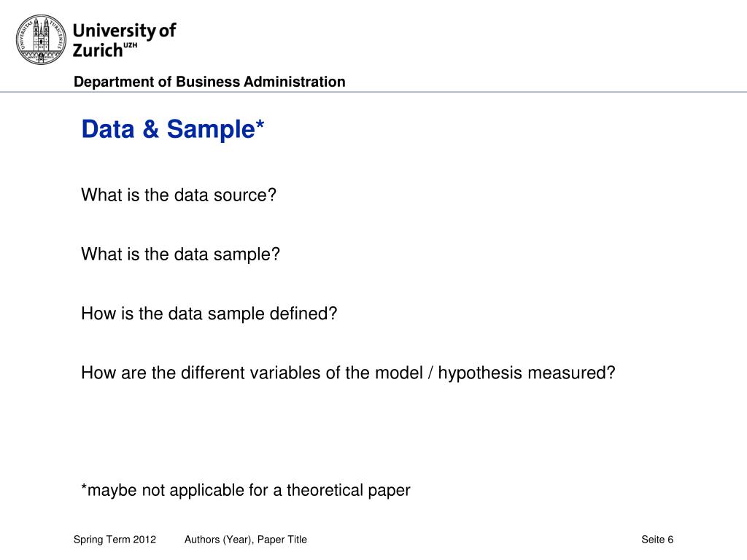Select the 'Department of Business Administration' heading

coord(209,82)
